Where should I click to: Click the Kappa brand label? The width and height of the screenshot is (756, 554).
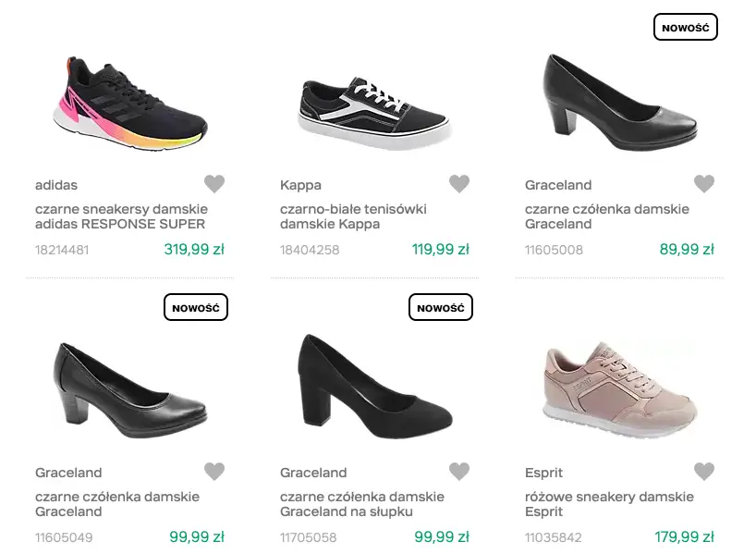click(x=300, y=185)
